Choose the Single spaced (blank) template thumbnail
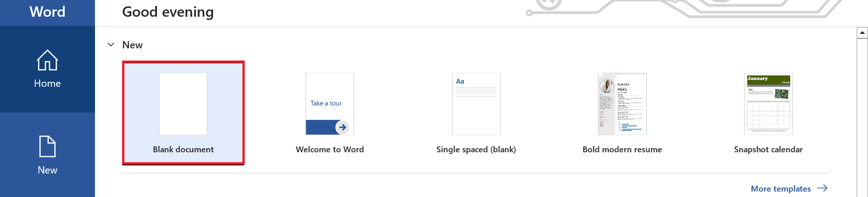This screenshot has width=868, height=197. pos(476,104)
